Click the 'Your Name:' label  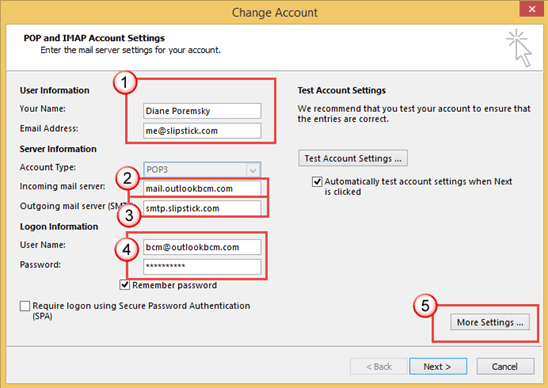42,109
